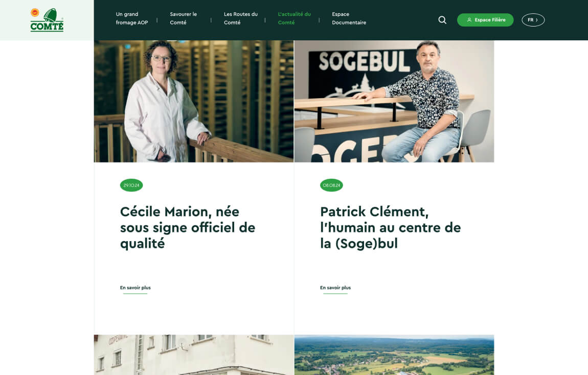Open the coopérative building photo thumbnail
Viewport: 588px width, 375px height.
coord(194,355)
